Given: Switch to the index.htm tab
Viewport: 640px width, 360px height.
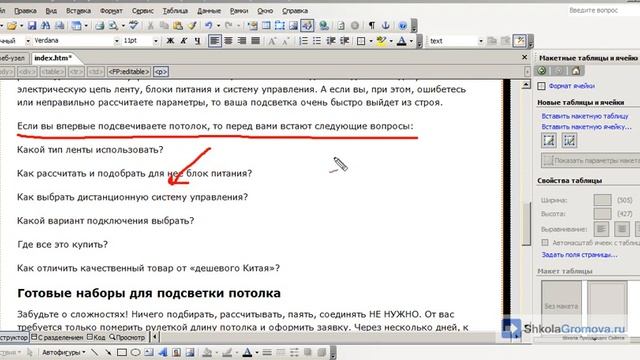Looking at the screenshot, I should coord(53,58).
